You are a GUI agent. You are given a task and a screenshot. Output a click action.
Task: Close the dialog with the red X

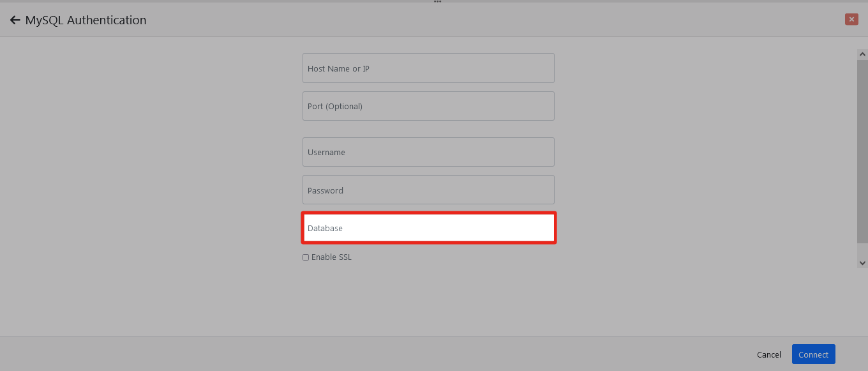851,19
